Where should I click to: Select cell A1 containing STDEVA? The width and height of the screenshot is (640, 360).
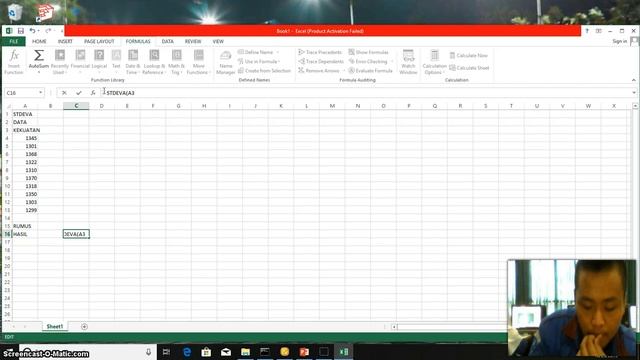[x=25, y=114]
